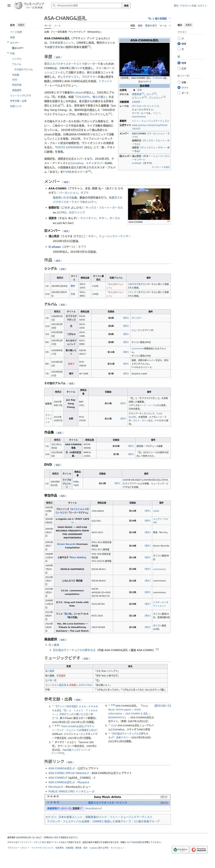The width and height of the screenshot is (215, 868).
Task: Go to ページ先頭 in the contents
Action: click(16, 32)
